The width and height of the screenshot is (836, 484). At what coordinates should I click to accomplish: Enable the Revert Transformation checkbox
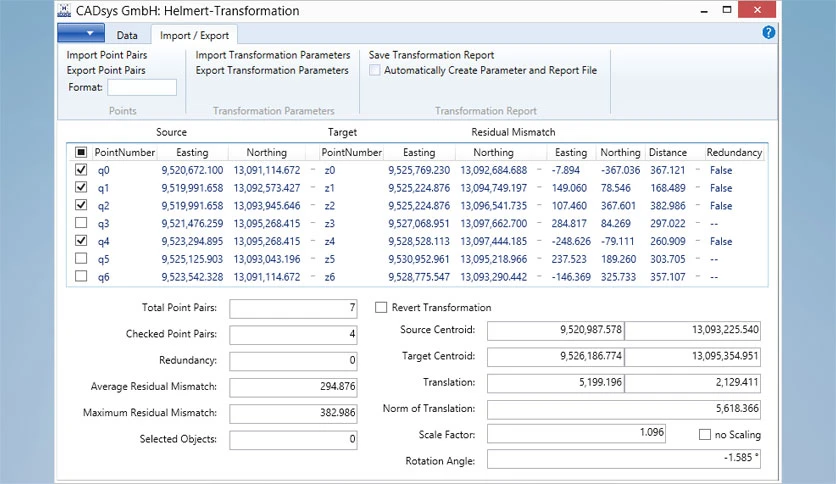381,308
